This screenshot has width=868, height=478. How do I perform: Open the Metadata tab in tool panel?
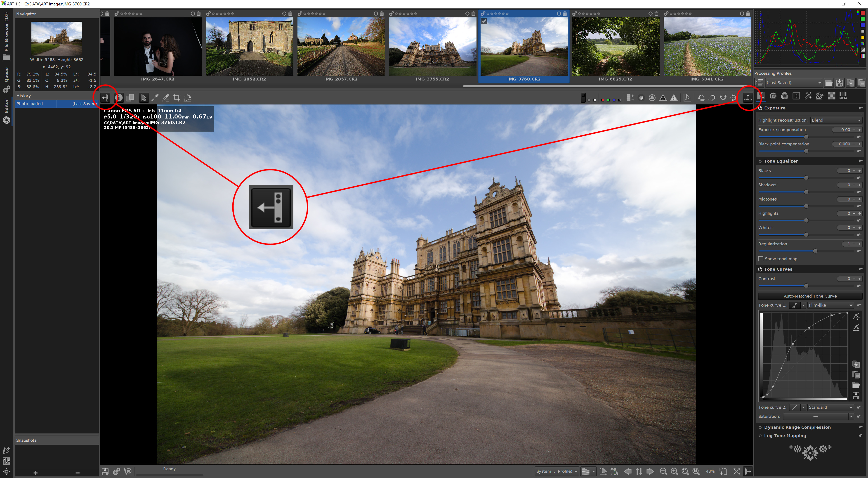tap(843, 96)
